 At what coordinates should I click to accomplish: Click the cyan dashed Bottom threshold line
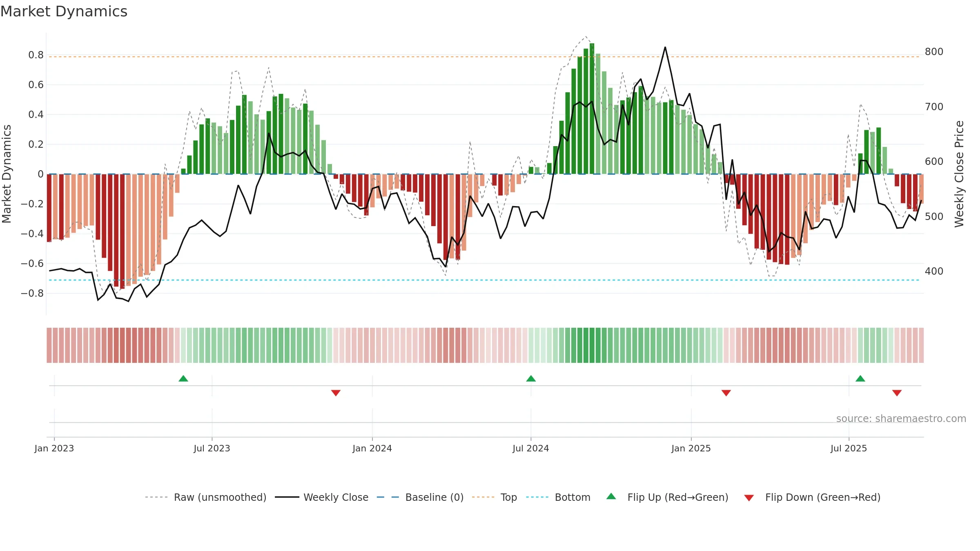tap(484, 280)
